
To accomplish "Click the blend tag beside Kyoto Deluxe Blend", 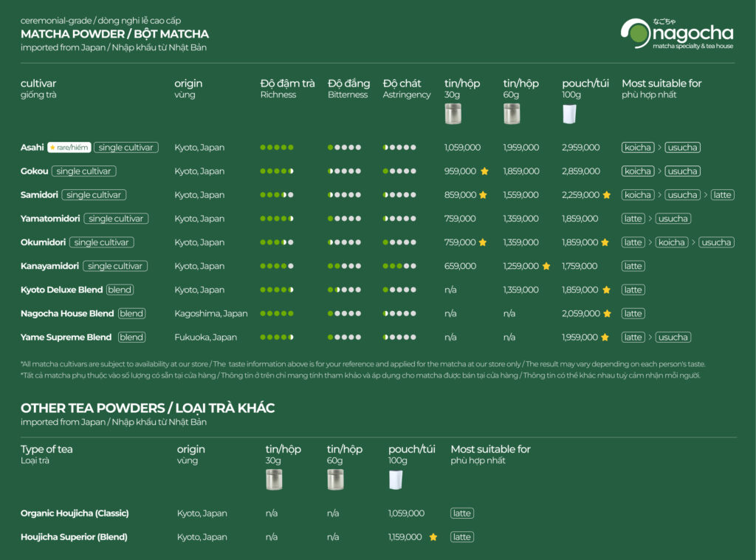I will click(x=120, y=290).
